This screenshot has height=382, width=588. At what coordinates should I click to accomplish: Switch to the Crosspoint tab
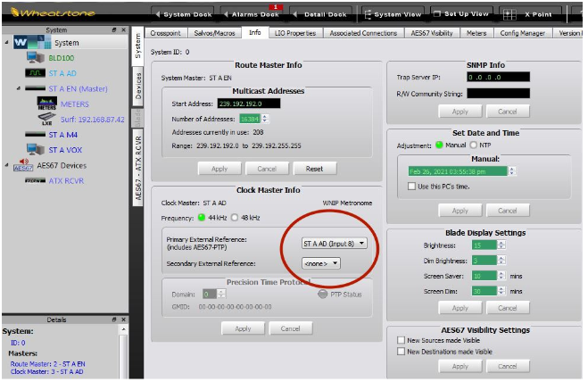165,33
